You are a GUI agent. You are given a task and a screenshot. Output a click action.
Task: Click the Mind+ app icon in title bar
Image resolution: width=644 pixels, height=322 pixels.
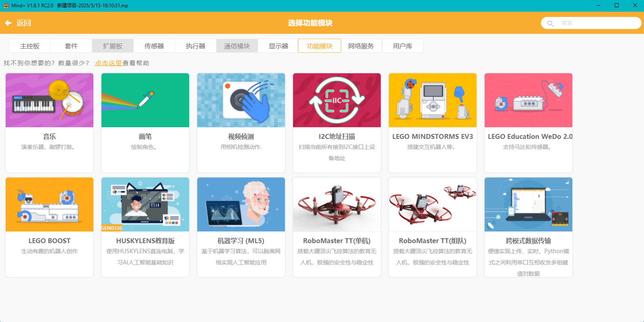pyautogui.click(x=6, y=6)
